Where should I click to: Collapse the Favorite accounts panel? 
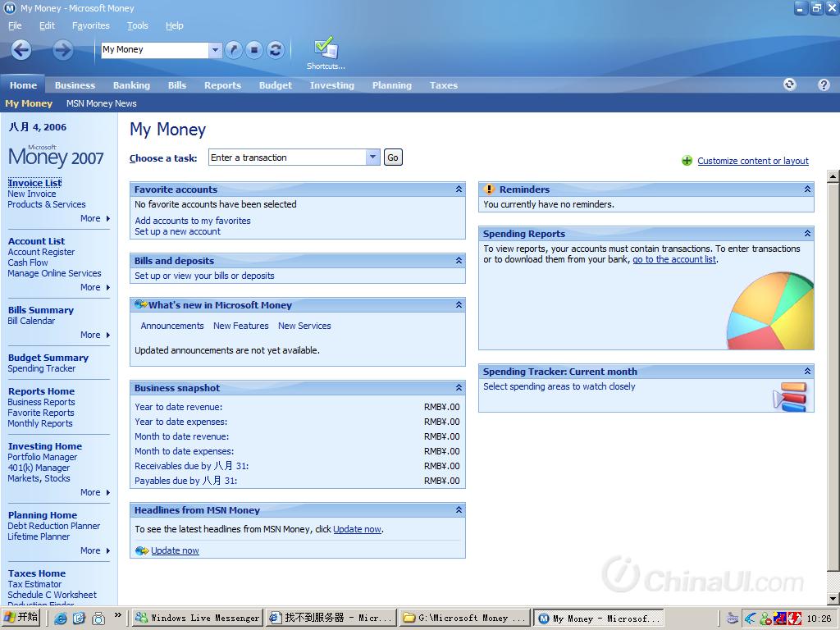click(459, 189)
